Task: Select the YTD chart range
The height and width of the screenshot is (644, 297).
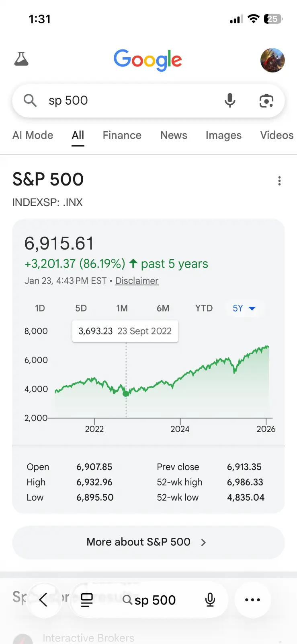Action: pyautogui.click(x=204, y=308)
